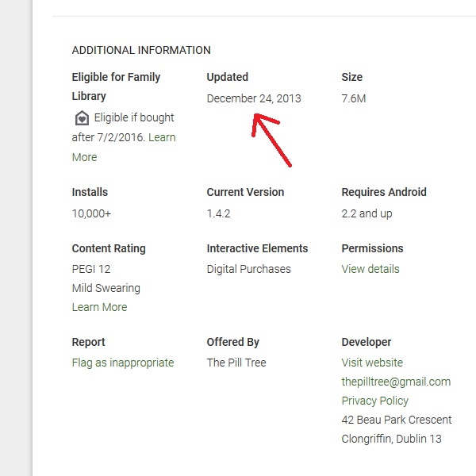Select the 42 Beau Park Crescent address
The height and width of the screenshot is (476, 476).
tap(397, 420)
